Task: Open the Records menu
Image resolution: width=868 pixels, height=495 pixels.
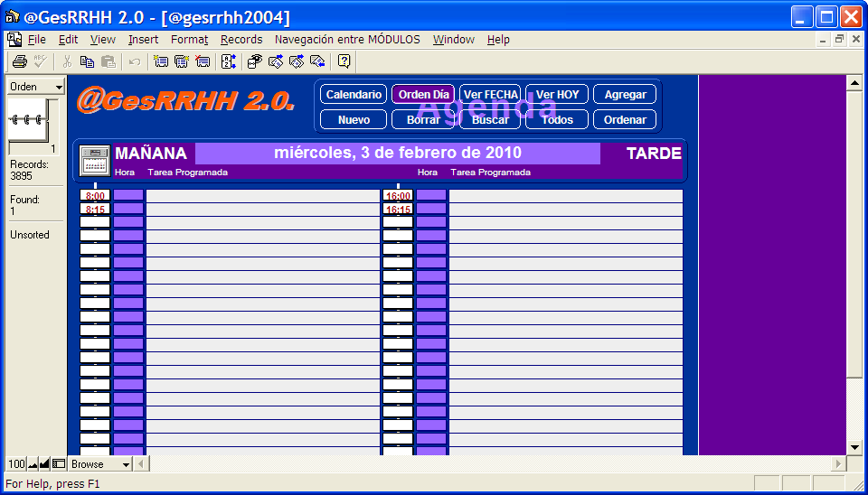Action: tap(241, 40)
